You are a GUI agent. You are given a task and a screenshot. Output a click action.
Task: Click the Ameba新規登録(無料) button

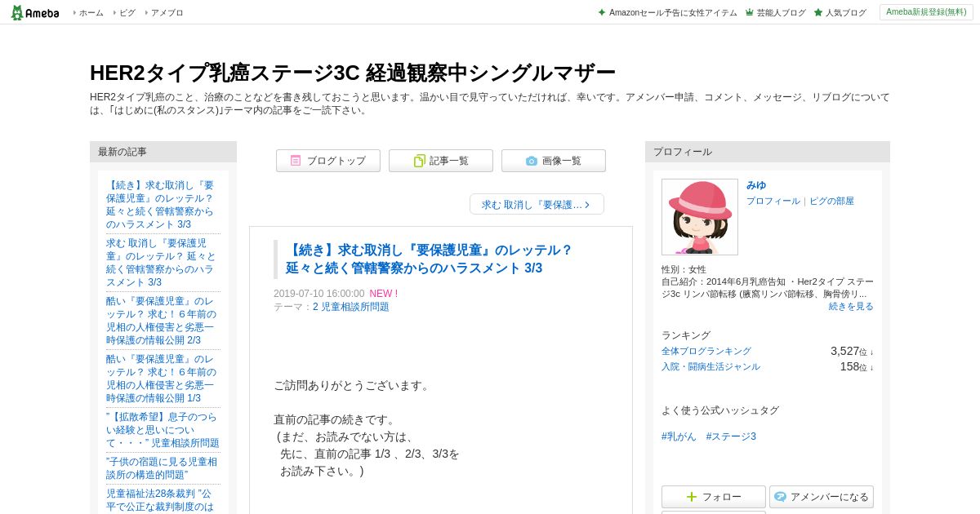click(x=926, y=12)
